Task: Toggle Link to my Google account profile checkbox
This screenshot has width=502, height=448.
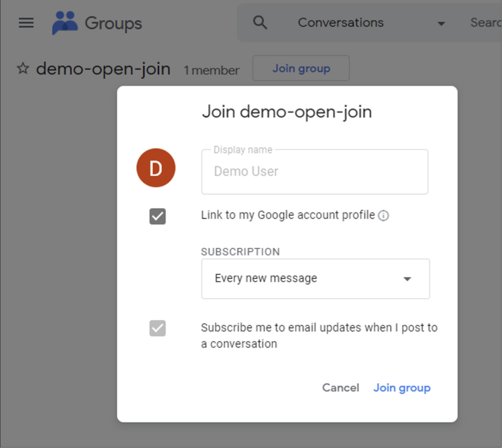Action: pyautogui.click(x=157, y=216)
